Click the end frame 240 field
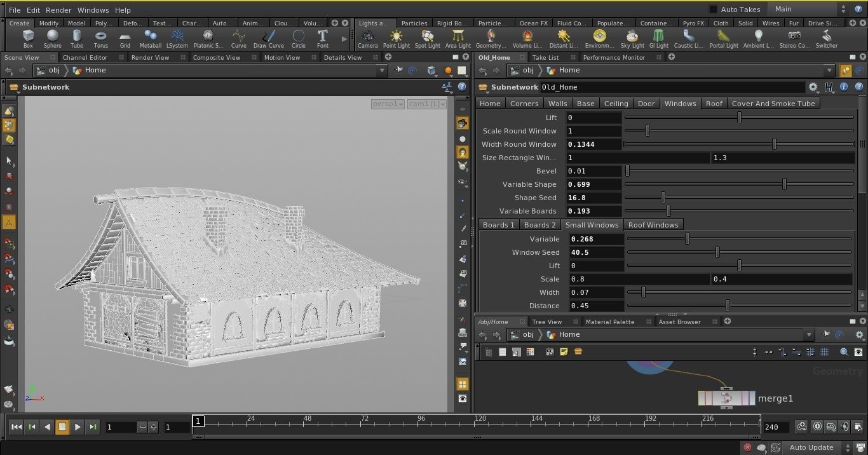Viewport: 868px width, 455px height. [x=776, y=427]
